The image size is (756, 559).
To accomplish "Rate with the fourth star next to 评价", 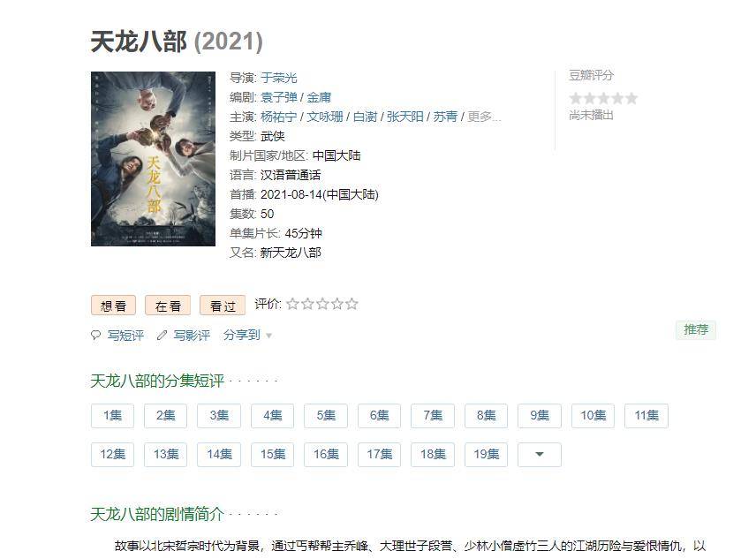I will [x=337, y=304].
